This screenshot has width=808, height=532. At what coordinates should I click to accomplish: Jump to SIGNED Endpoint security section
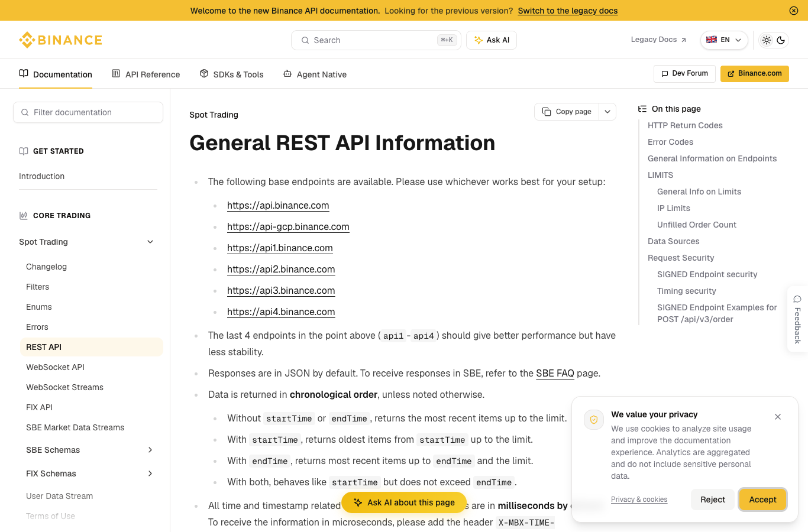pos(707,274)
